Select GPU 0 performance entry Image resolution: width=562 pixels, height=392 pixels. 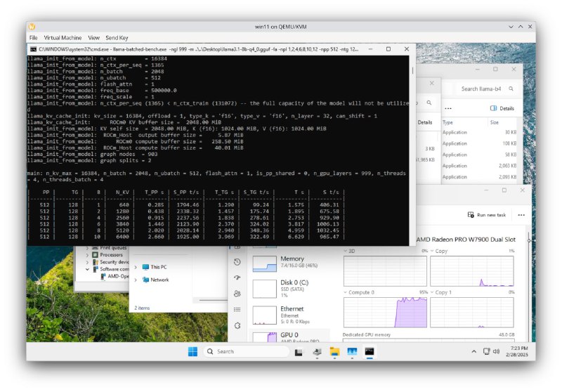(x=289, y=336)
